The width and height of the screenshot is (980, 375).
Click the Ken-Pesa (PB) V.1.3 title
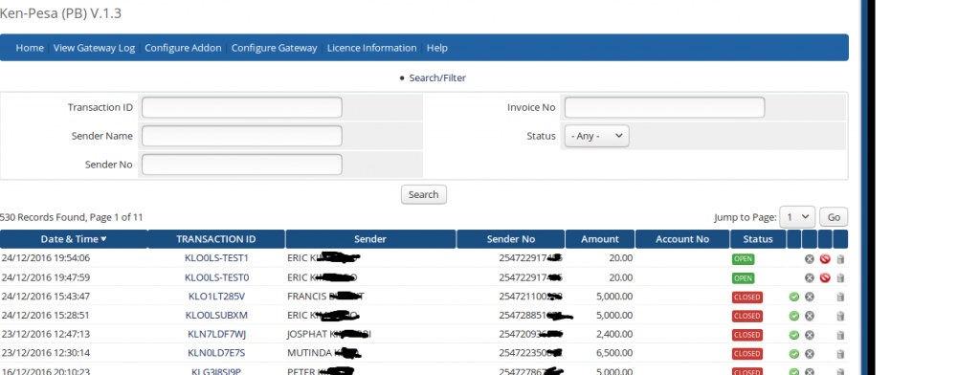60,12
